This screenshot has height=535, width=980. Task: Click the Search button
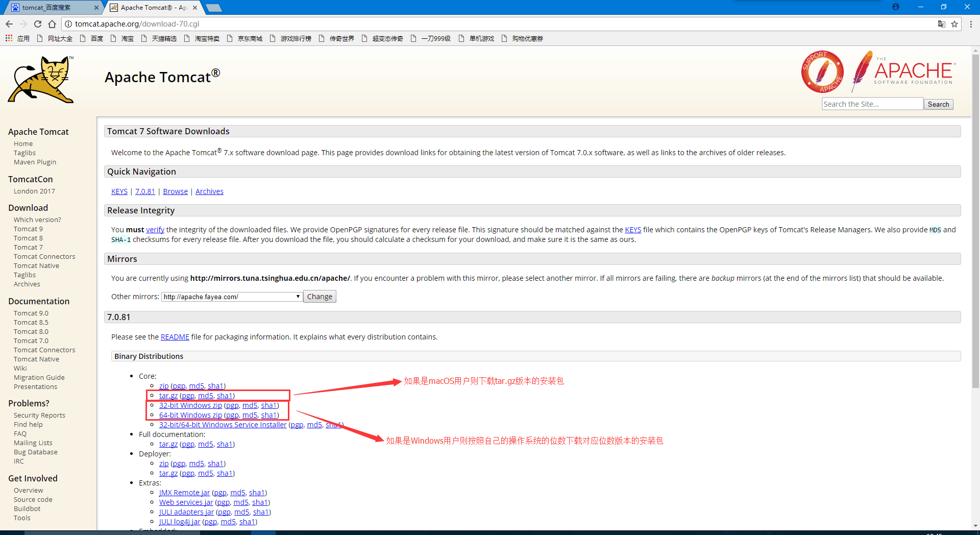pyautogui.click(x=938, y=104)
